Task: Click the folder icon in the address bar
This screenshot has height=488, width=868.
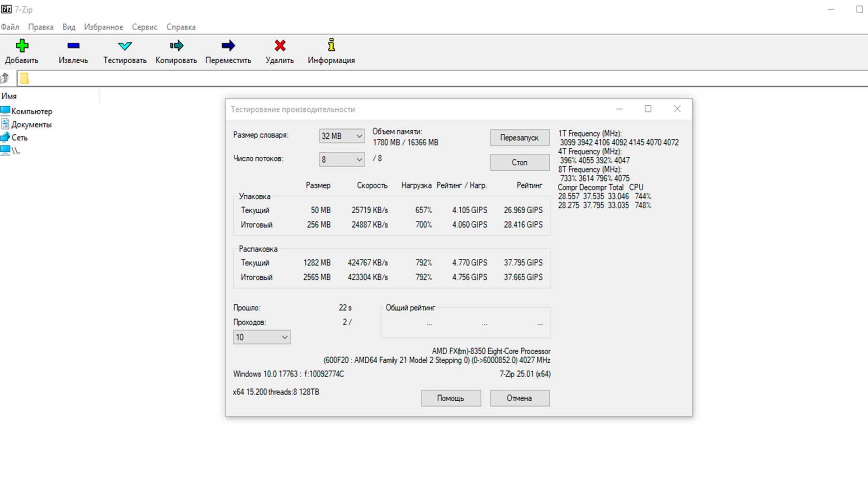Action: 25,78
